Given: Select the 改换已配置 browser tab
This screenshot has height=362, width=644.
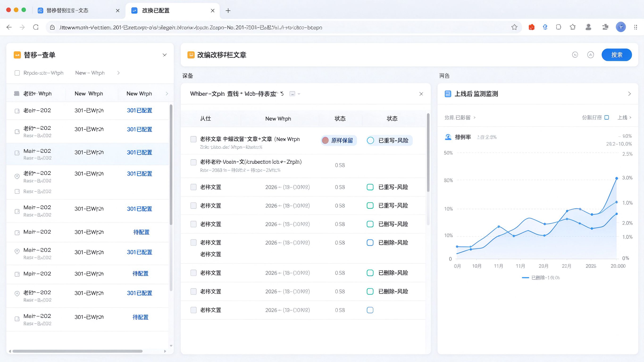Looking at the screenshot, I should pyautogui.click(x=172, y=11).
